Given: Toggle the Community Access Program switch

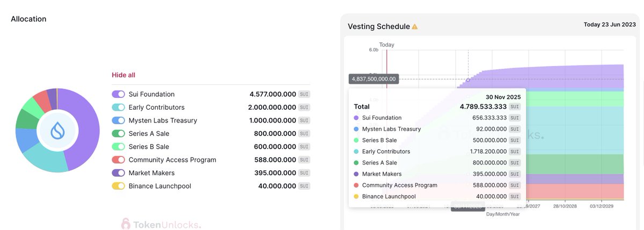Looking at the screenshot, I should coord(119,160).
